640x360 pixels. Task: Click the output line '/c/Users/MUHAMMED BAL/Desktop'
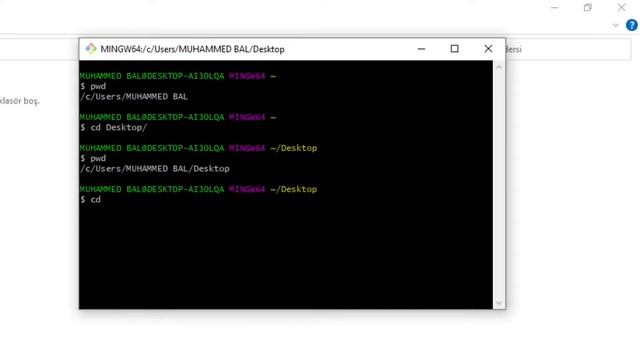(155, 169)
